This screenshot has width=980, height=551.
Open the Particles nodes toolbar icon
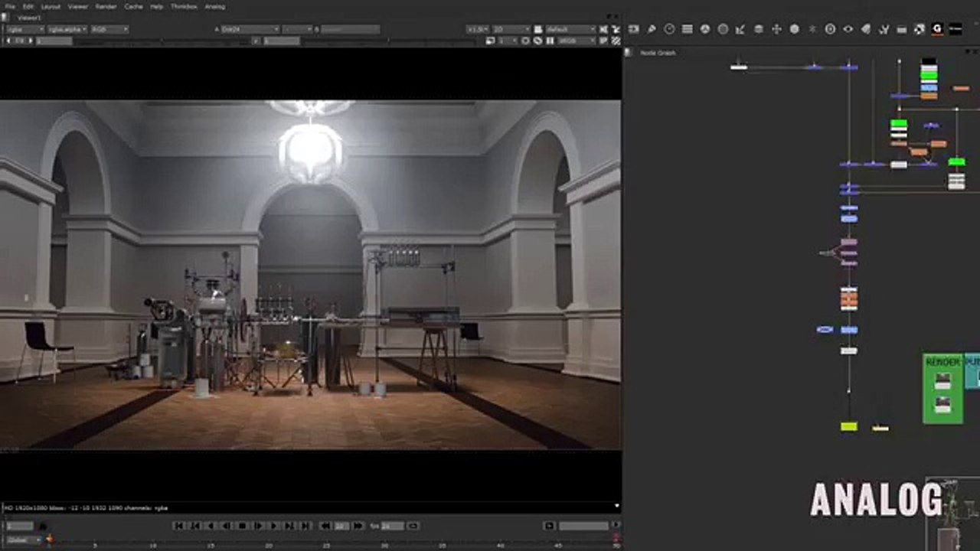(x=812, y=29)
